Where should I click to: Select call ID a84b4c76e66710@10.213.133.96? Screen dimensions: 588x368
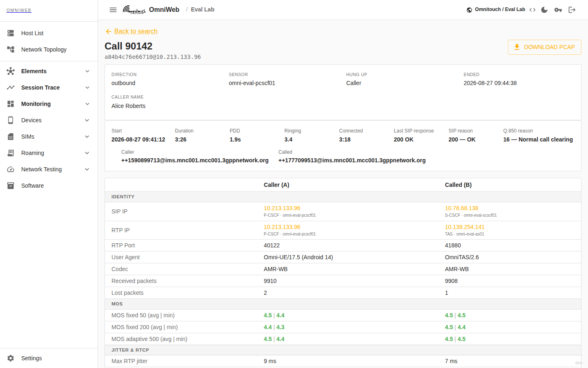[x=153, y=57]
